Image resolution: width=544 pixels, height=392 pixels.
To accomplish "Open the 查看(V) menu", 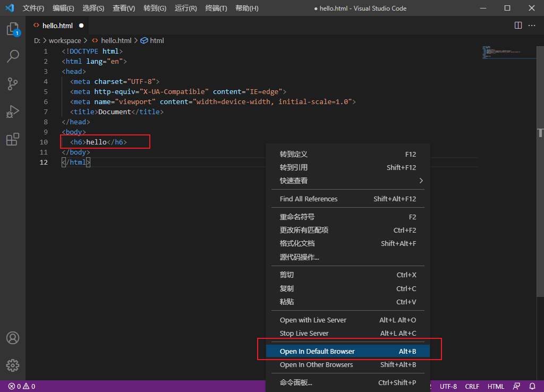I will click(124, 8).
